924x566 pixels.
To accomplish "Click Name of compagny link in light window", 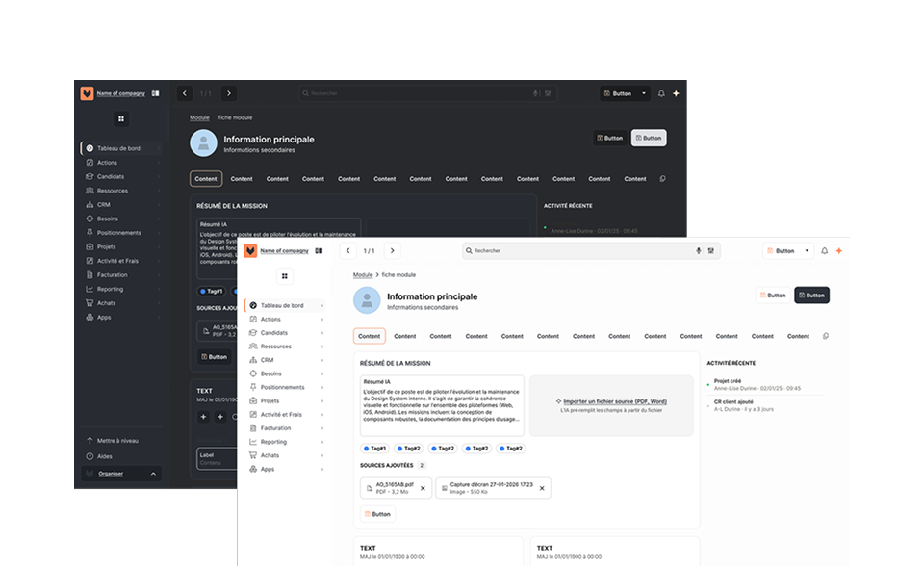I will click(285, 250).
